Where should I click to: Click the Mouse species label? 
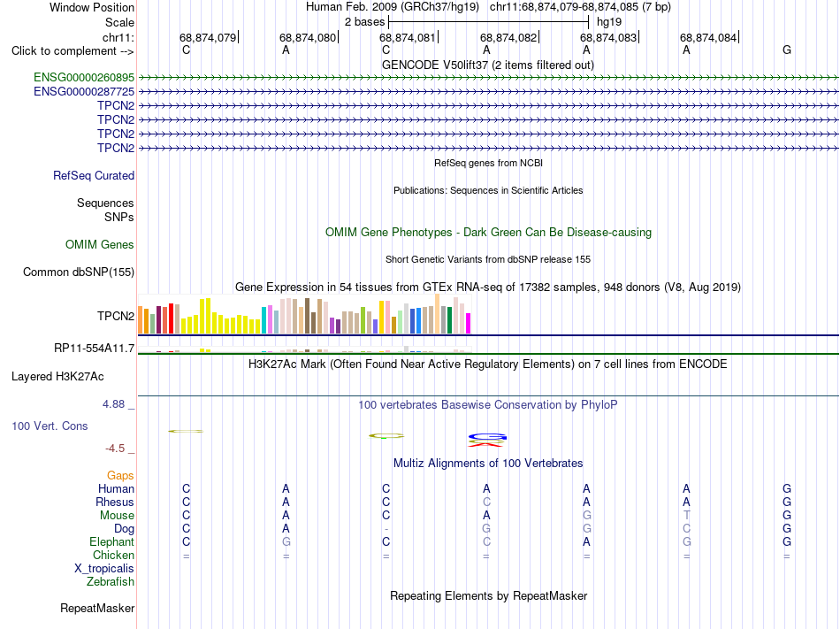click(x=117, y=516)
